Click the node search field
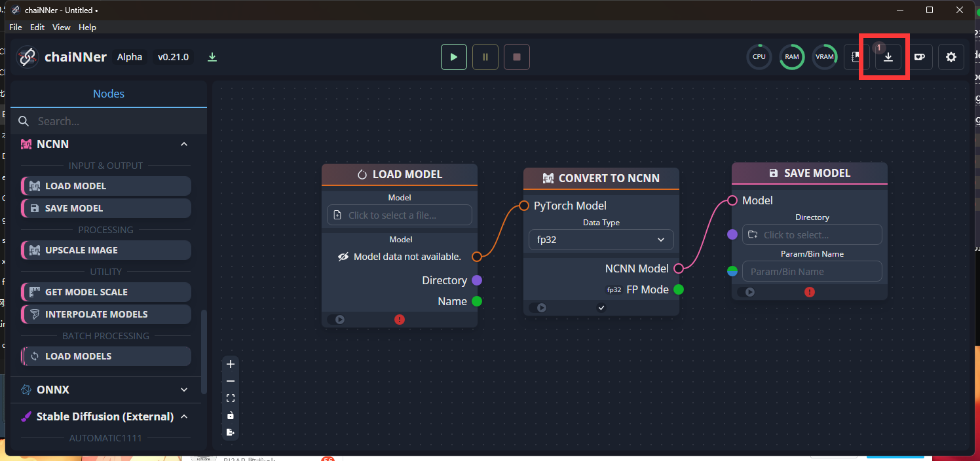Image resolution: width=980 pixels, height=461 pixels. (x=109, y=121)
